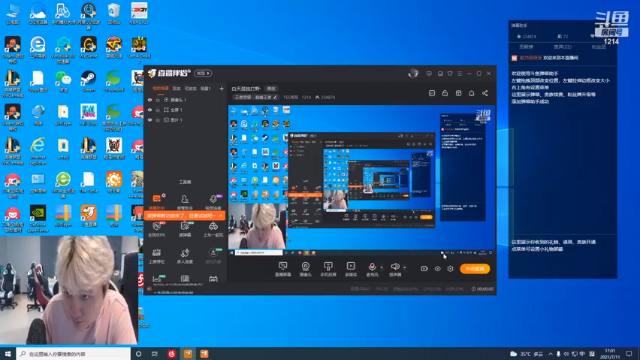Open the notification center on taskbar
640x360 pixels.
click(629, 353)
